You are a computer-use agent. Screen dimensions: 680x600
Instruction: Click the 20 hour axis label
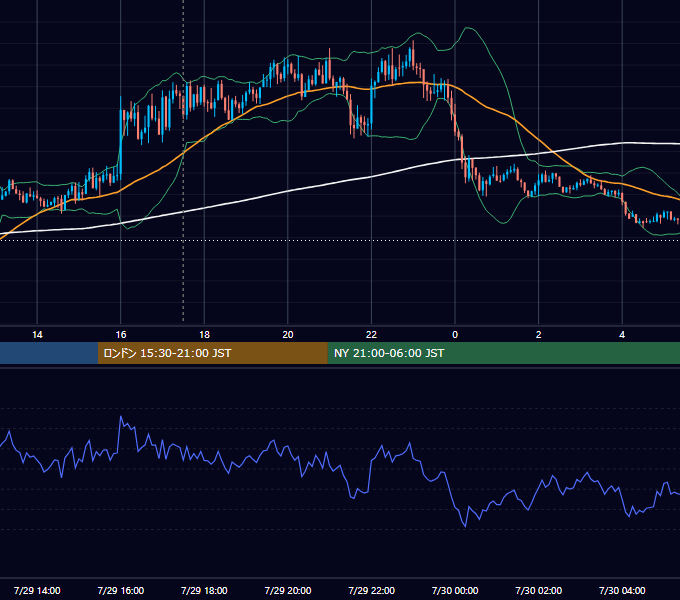[288, 335]
